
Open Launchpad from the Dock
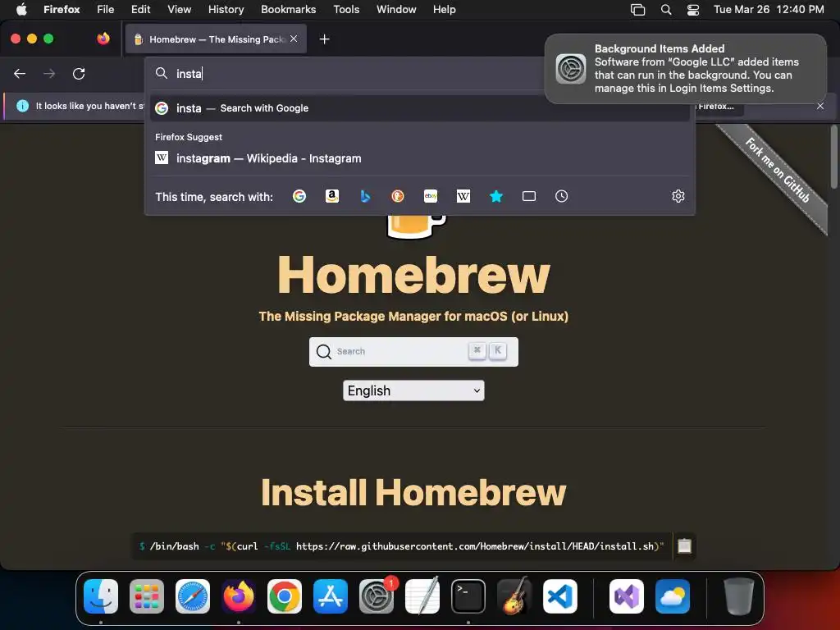(x=147, y=596)
